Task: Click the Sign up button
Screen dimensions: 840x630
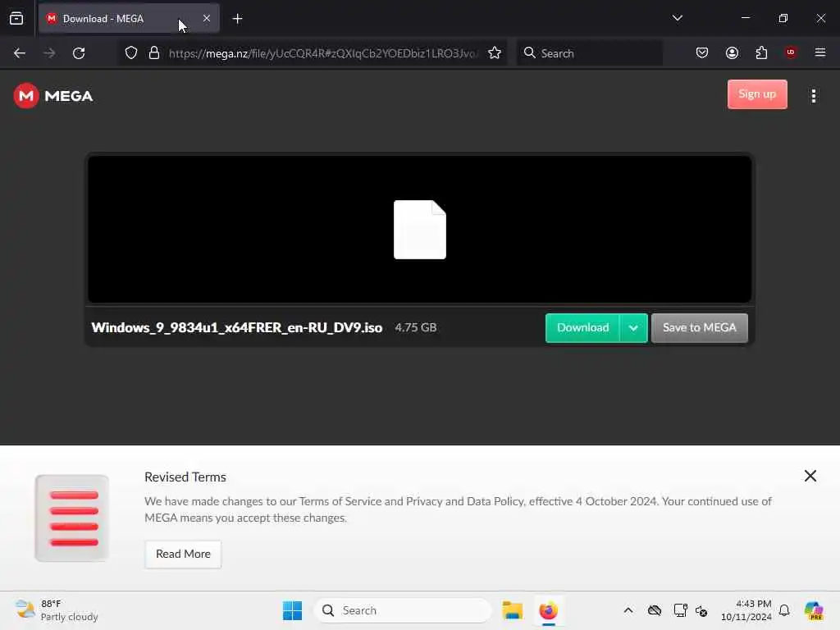Action: click(x=757, y=94)
